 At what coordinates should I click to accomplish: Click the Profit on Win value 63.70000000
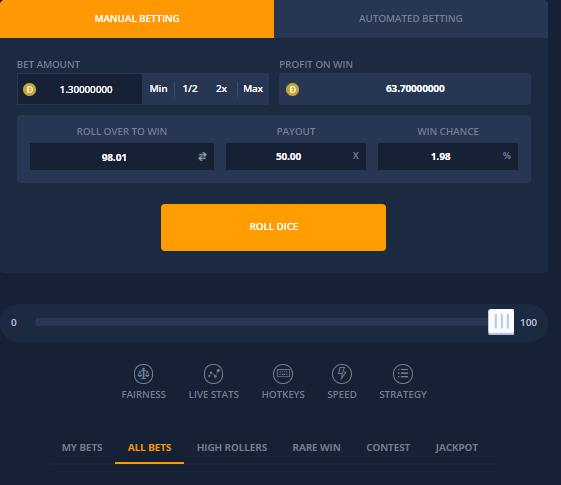415,89
